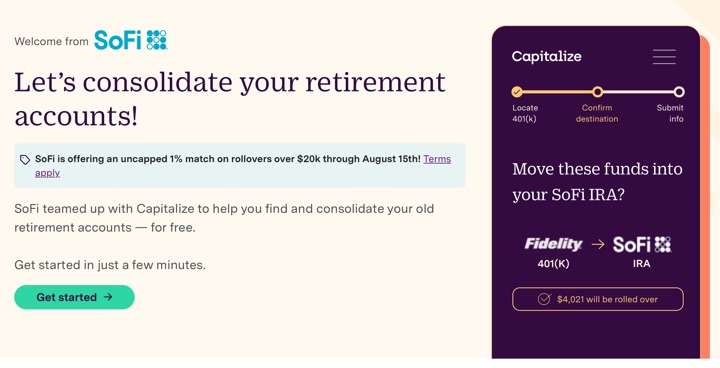Click the Capitalize brand name in mockup

click(x=546, y=57)
